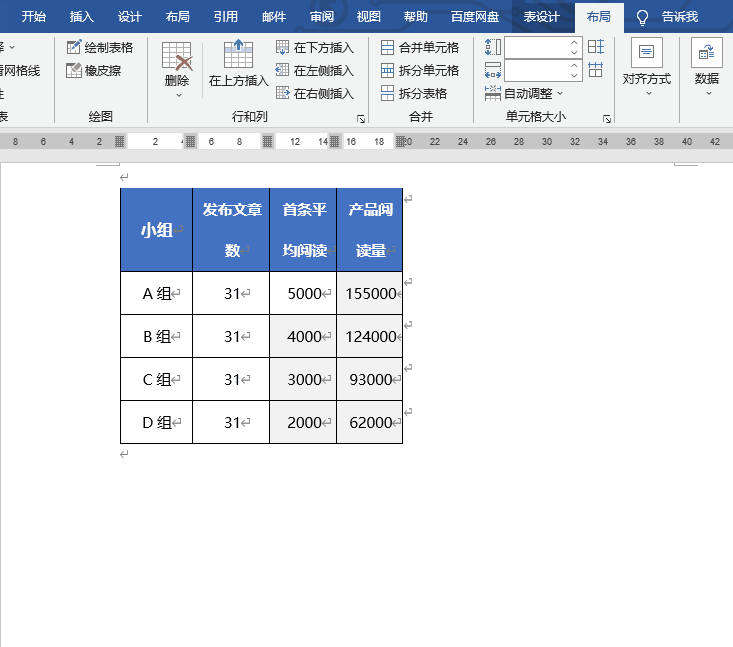The image size is (733, 647).
Task: Click the row height input field
Action: point(535,47)
